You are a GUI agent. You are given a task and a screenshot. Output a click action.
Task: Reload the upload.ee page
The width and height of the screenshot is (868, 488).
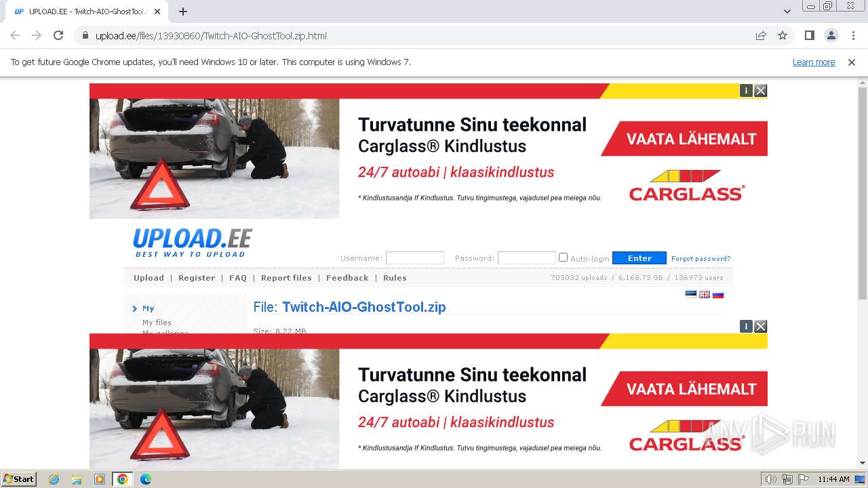point(58,35)
